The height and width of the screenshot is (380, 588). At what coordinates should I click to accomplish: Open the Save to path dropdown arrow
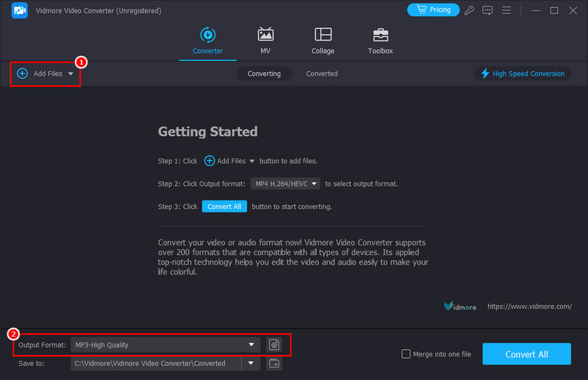[x=252, y=363]
